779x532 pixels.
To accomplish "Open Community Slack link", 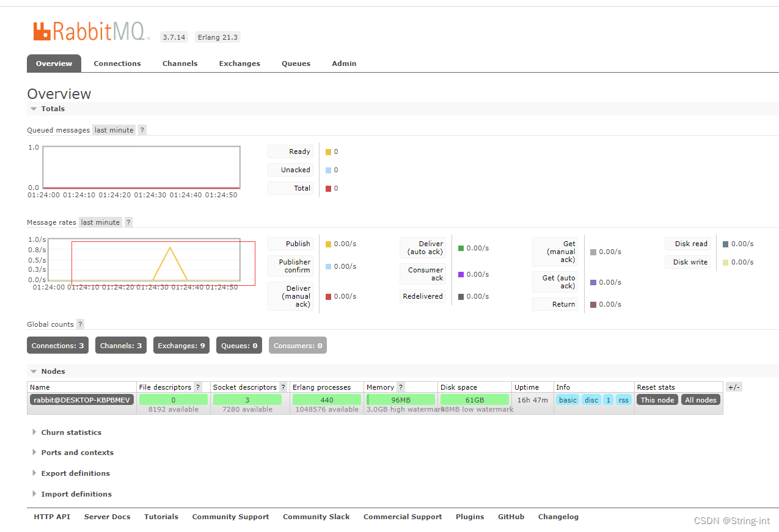I will [x=316, y=517].
